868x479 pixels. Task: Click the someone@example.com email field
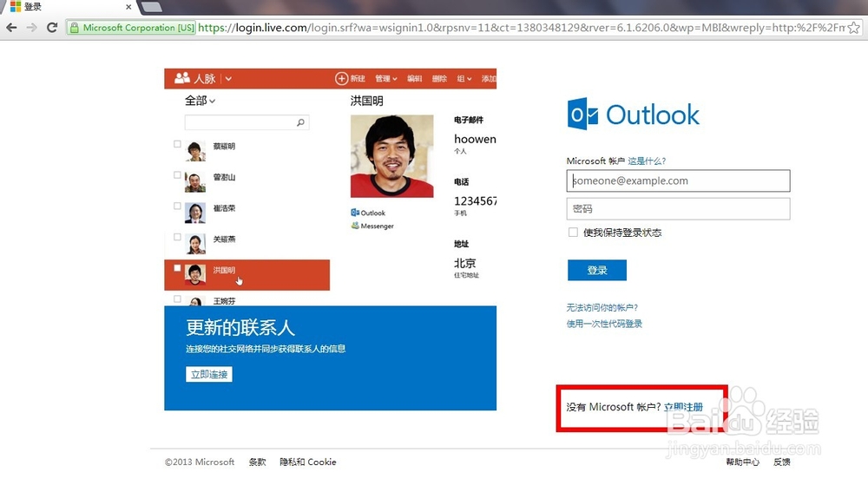click(678, 180)
